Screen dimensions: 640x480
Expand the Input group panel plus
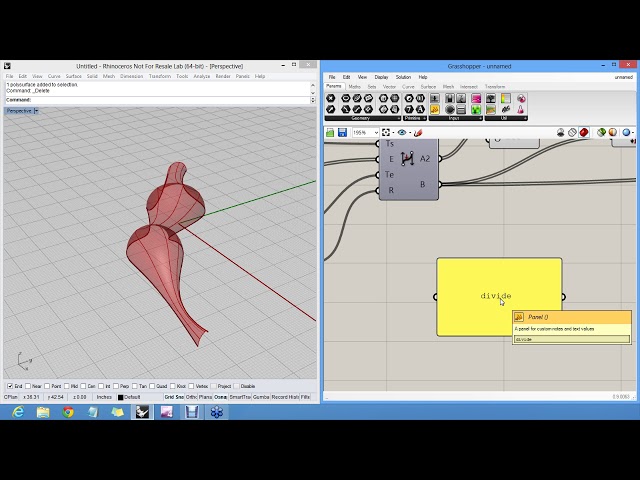click(x=480, y=118)
